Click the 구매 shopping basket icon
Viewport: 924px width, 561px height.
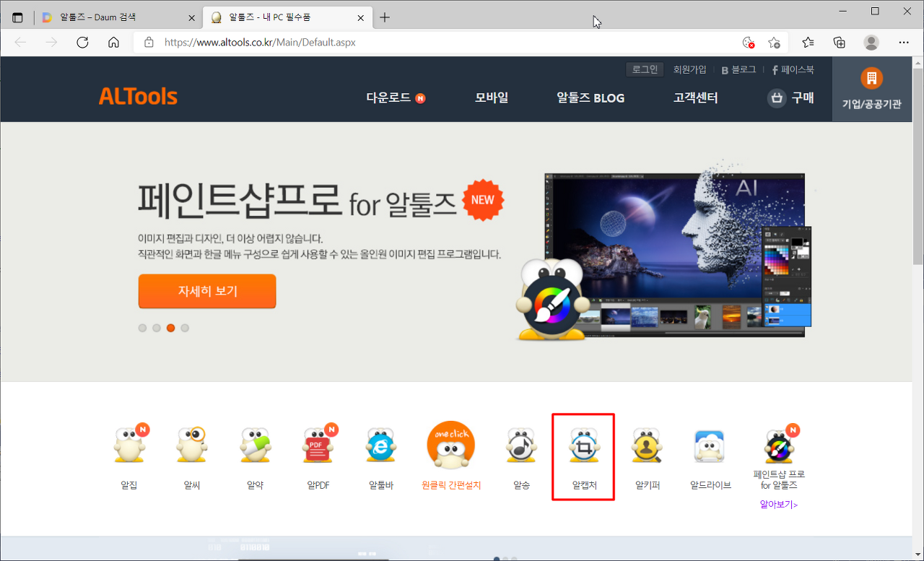(x=777, y=98)
